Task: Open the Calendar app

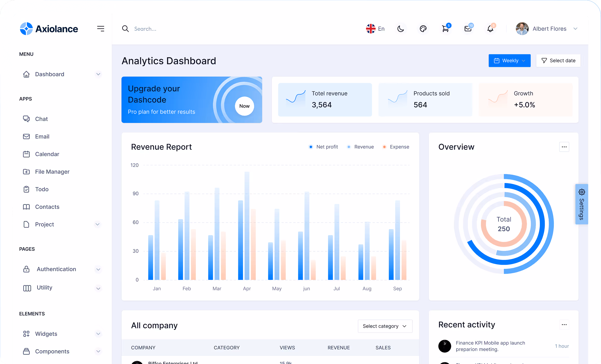Action: point(47,154)
